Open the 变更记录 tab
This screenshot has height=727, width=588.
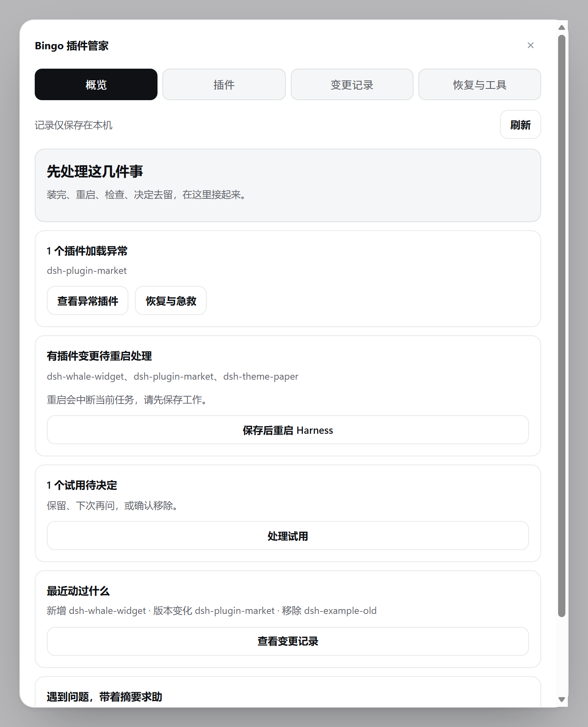coord(352,84)
